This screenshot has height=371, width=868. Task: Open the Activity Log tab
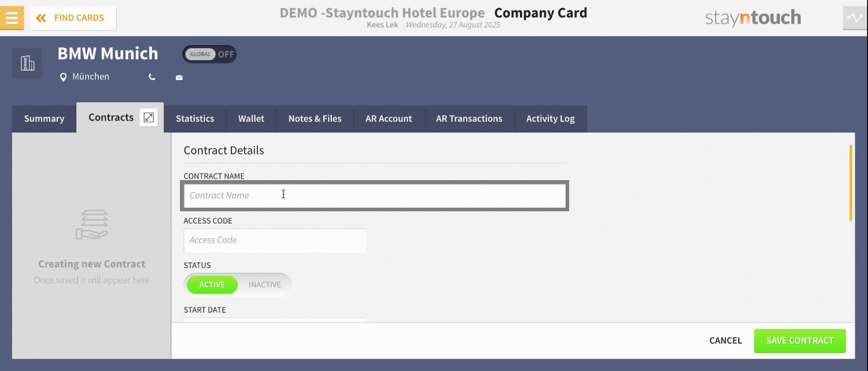[551, 119]
